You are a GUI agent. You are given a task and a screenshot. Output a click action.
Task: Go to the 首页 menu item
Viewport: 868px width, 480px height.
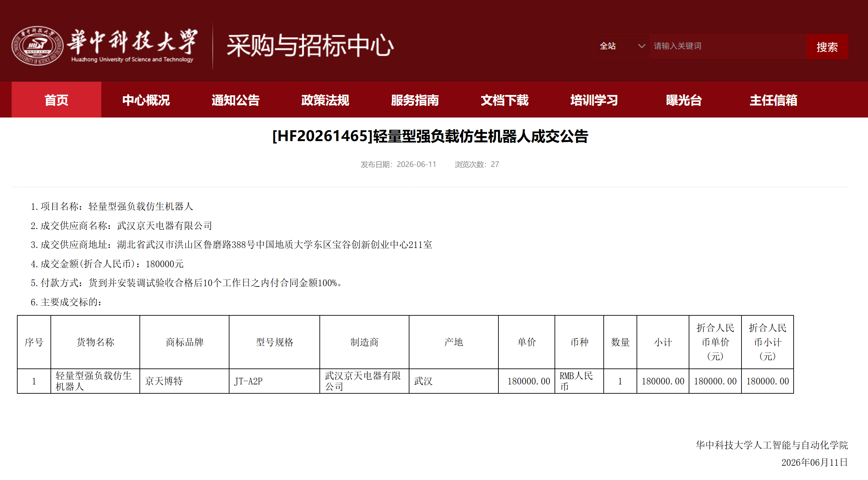pyautogui.click(x=56, y=100)
